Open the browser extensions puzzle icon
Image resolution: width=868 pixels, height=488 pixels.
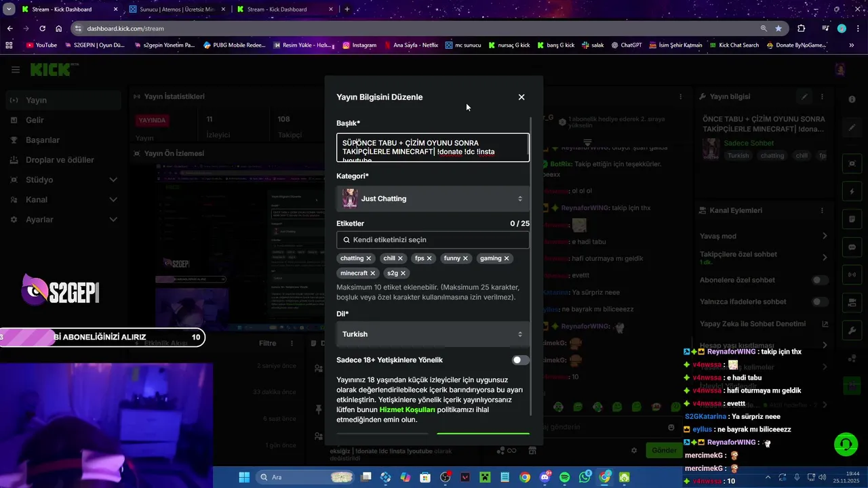[802, 28]
